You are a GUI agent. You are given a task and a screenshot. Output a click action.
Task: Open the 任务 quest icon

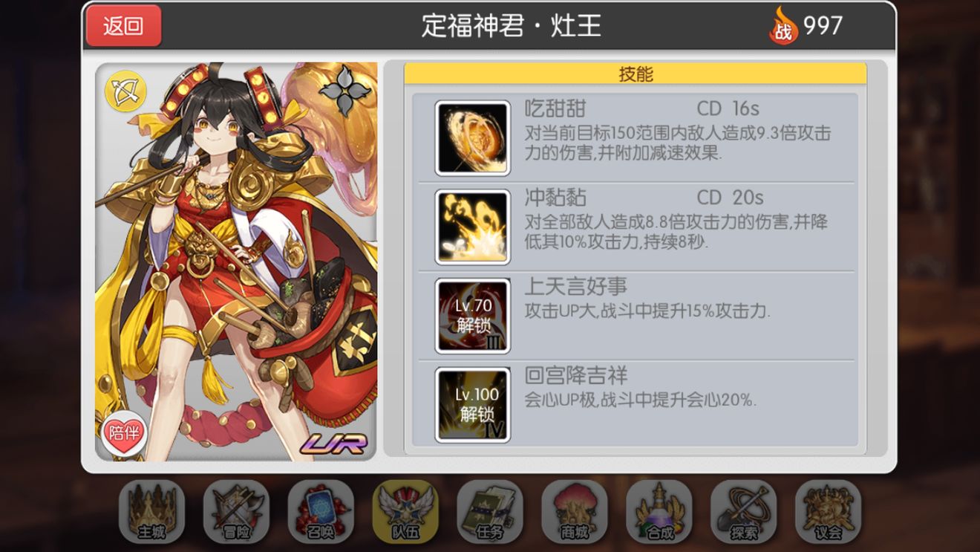490,511
